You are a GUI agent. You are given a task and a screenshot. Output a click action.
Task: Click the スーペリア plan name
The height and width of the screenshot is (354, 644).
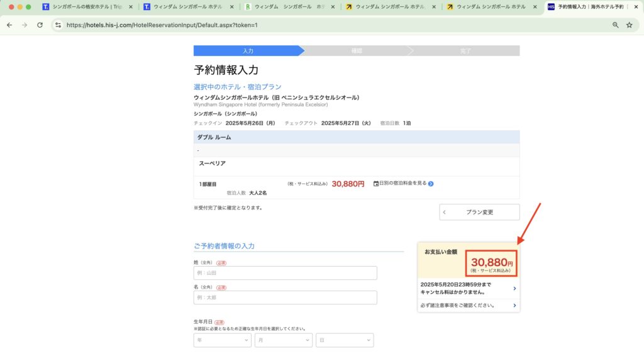[213, 163]
